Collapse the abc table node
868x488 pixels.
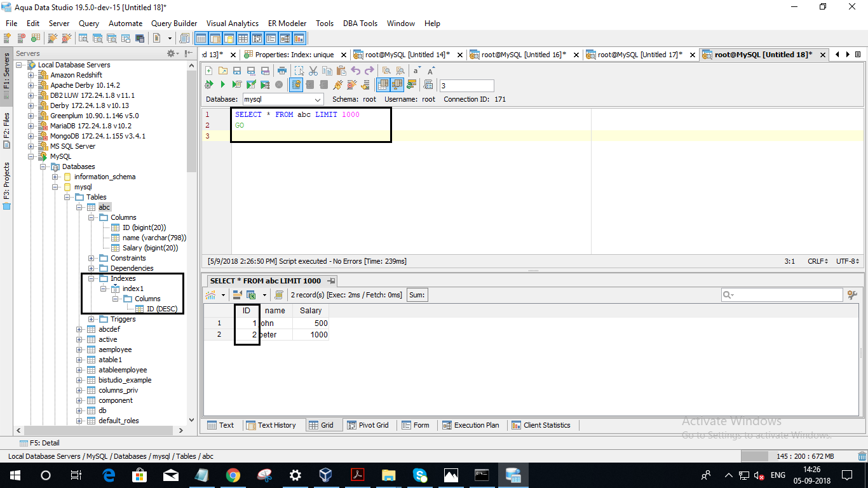click(79, 207)
